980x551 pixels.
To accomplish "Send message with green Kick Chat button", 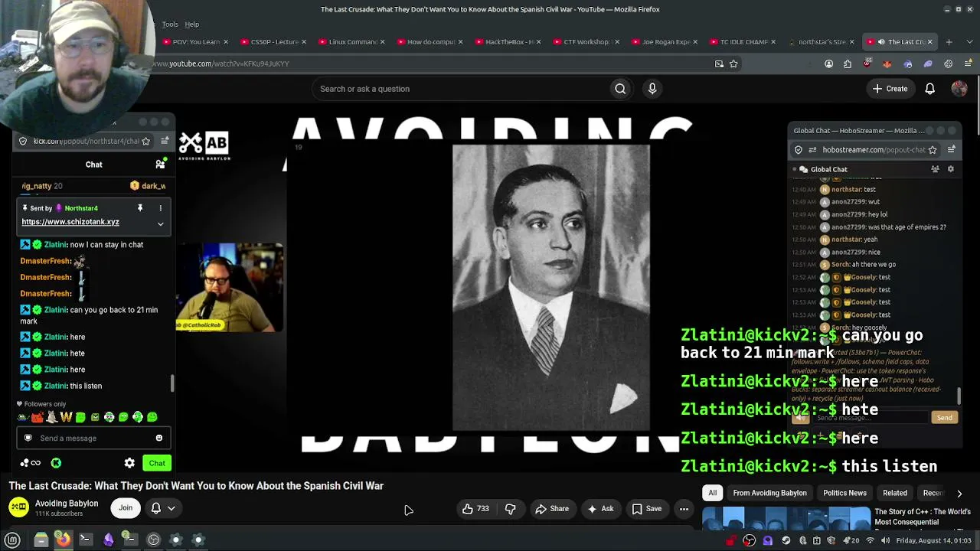I will 157,463.
